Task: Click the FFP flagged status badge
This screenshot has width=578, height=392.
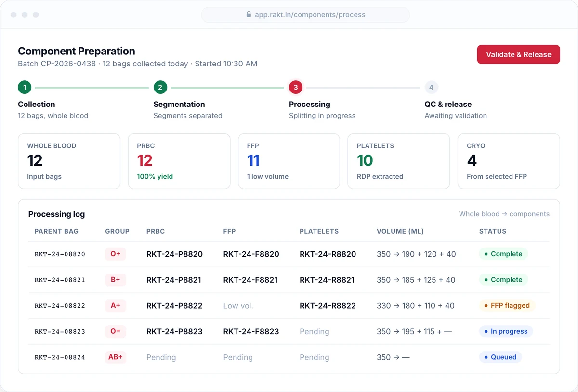Action: 507,305
